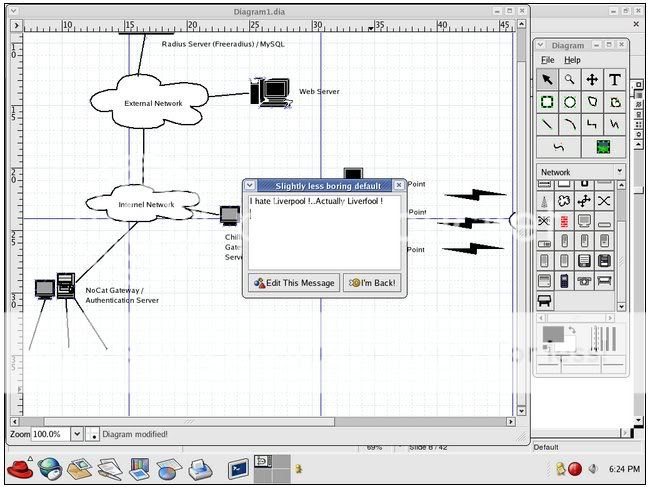Open the zoom percentage dropdown arrow

77,434
